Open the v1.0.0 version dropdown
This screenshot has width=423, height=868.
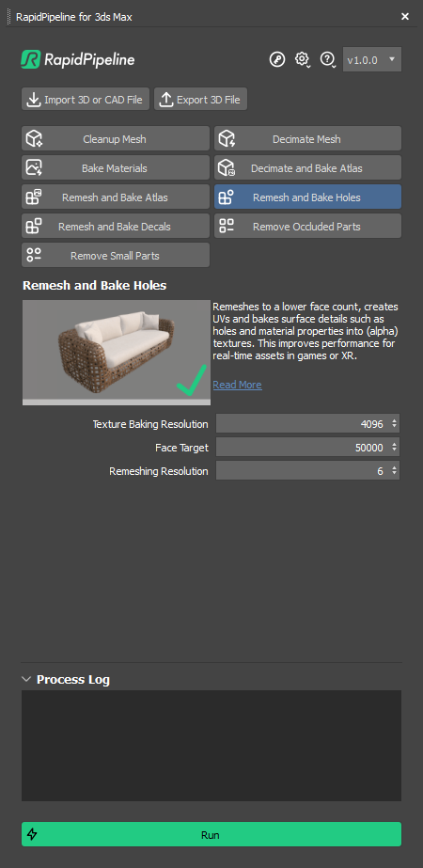tap(372, 59)
